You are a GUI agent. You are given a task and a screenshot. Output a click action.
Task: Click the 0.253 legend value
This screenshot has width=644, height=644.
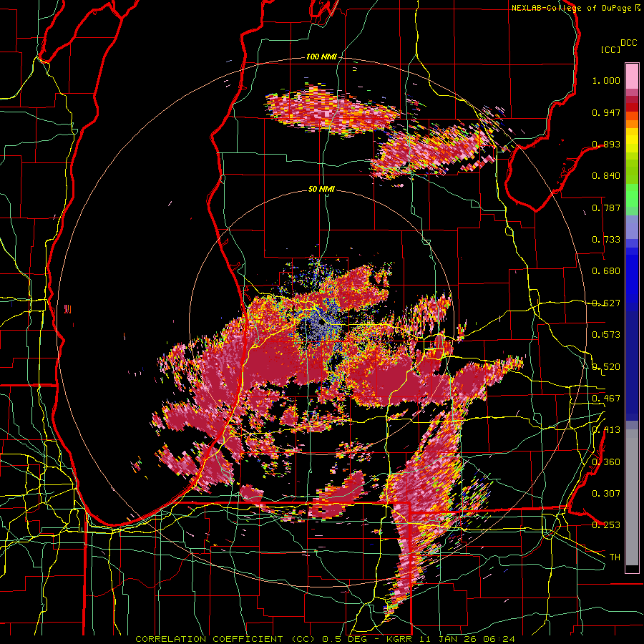coord(606,525)
